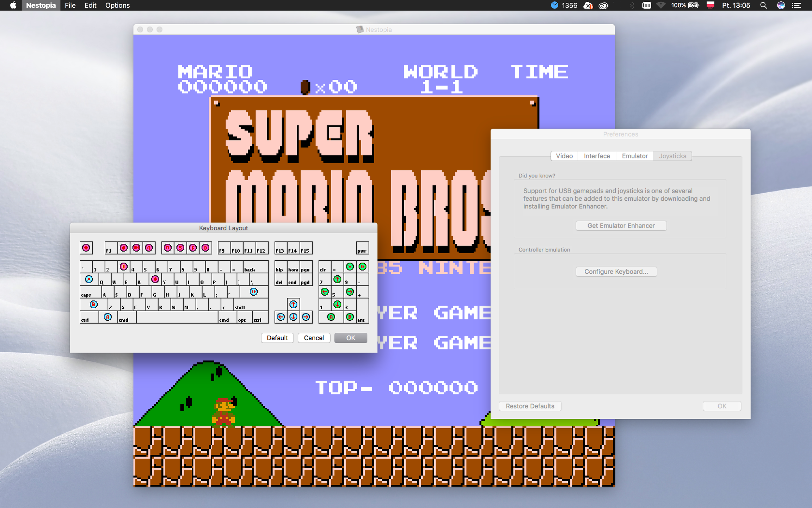The height and width of the screenshot is (508, 812).
Task: Open Configure Keyboard... in Preferences
Action: (x=616, y=272)
